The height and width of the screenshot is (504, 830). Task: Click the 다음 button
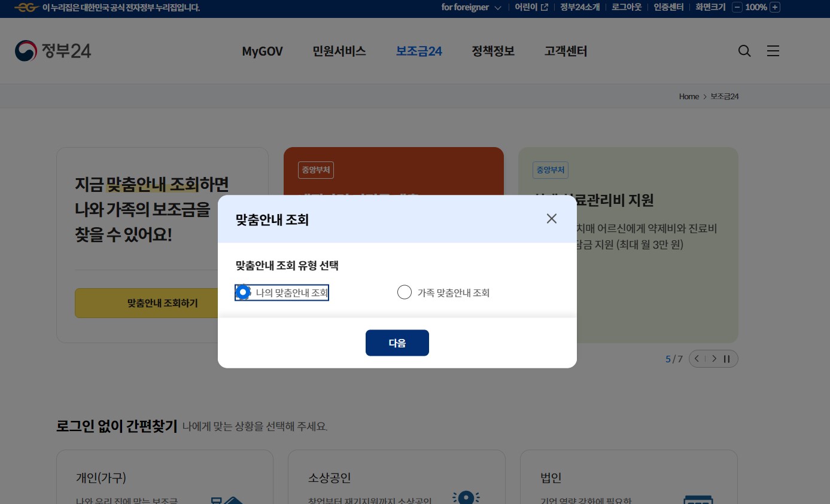point(397,343)
